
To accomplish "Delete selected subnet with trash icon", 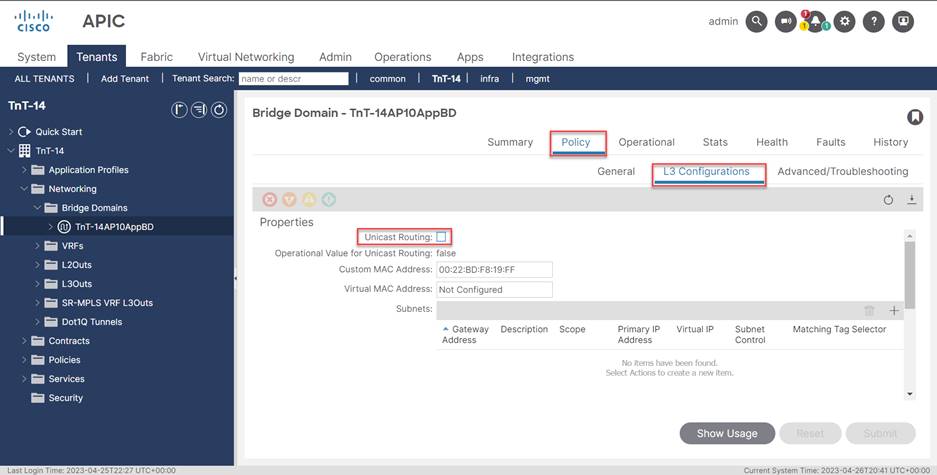I will (x=869, y=310).
